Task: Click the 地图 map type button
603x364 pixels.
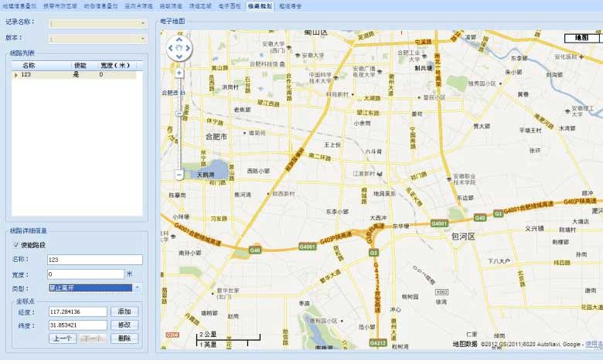Action: [x=581, y=37]
